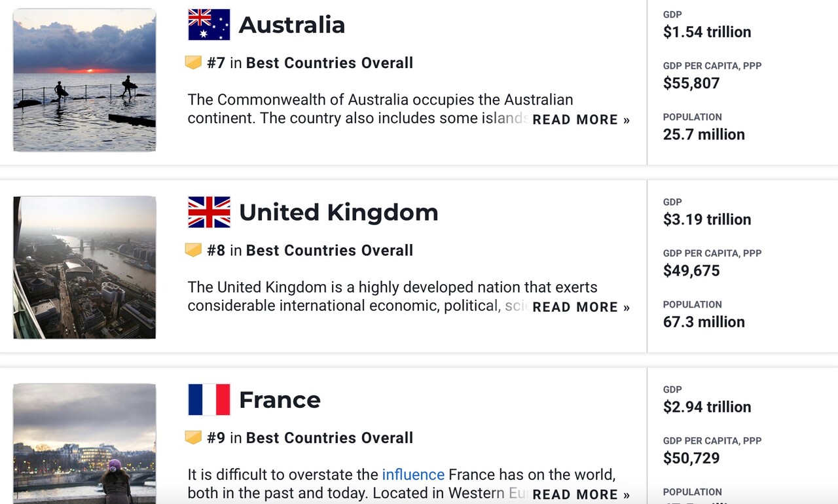Click the Australia flag icon
Viewport: 838px width, 504px height.
coord(209,25)
